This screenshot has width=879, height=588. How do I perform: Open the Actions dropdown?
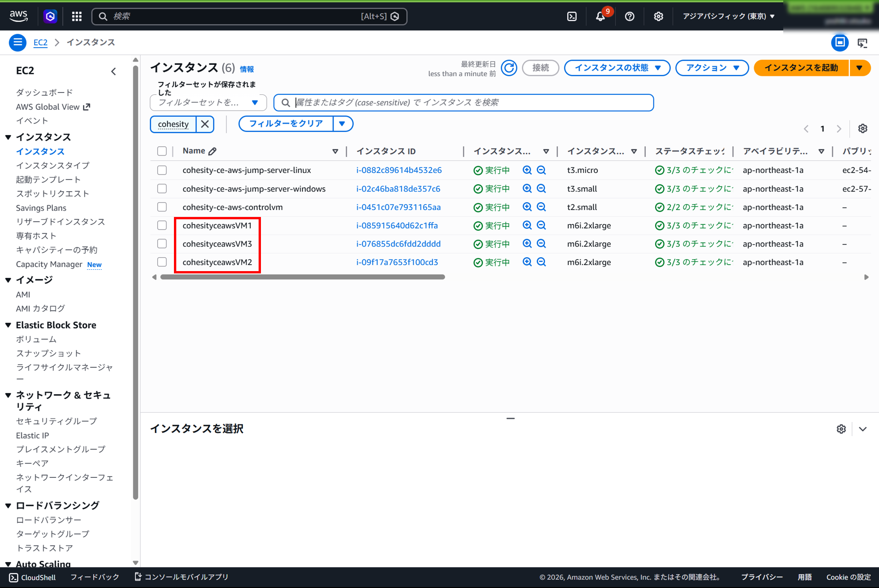pos(712,68)
